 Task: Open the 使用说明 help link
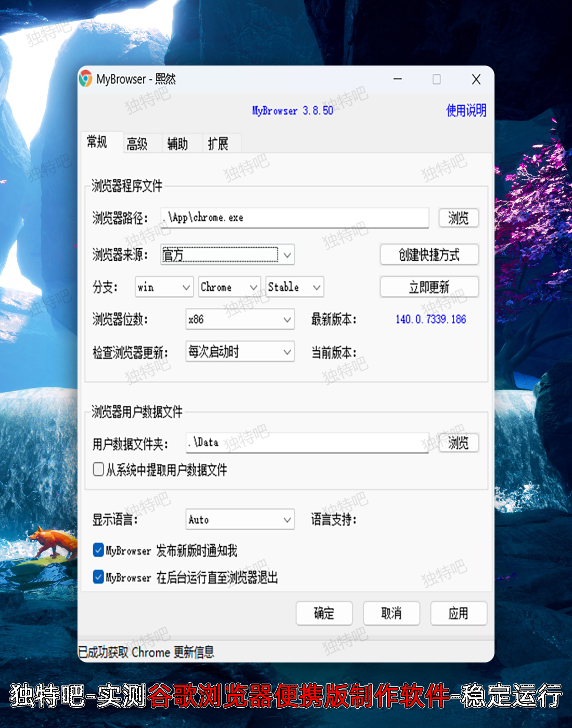[466, 110]
